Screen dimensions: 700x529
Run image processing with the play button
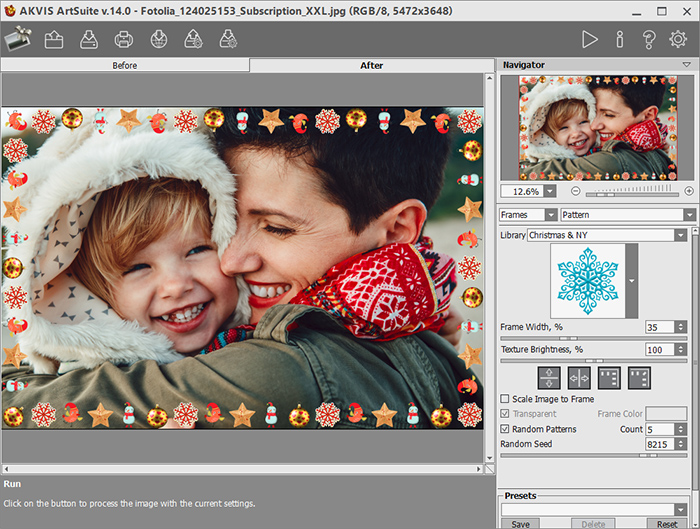click(589, 39)
